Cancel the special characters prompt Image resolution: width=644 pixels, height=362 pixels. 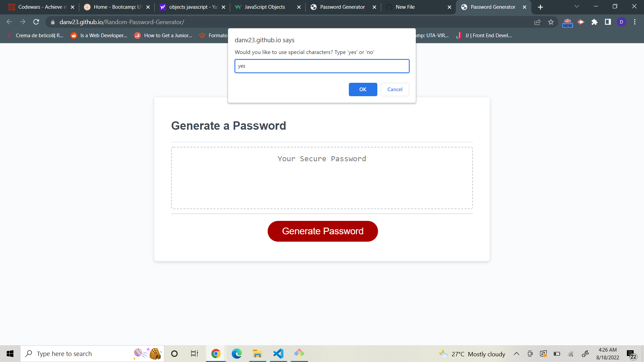(x=395, y=89)
